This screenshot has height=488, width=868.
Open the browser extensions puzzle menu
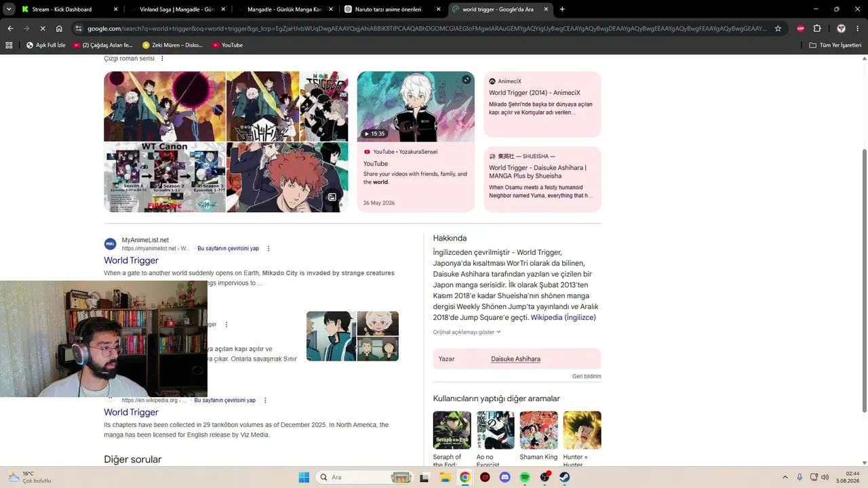tap(817, 28)
